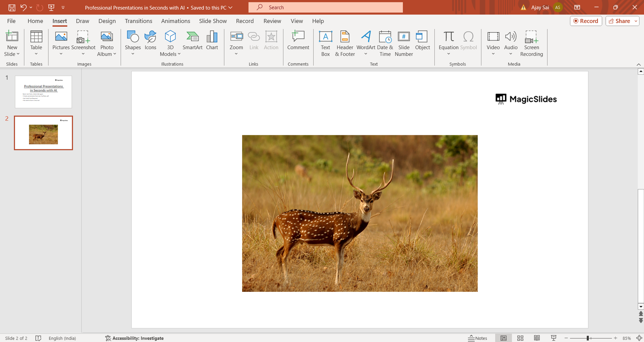Image resolution: width=644 pixels, height=342 pixels.
Task: Insert 3D Models
Action: 170,43
